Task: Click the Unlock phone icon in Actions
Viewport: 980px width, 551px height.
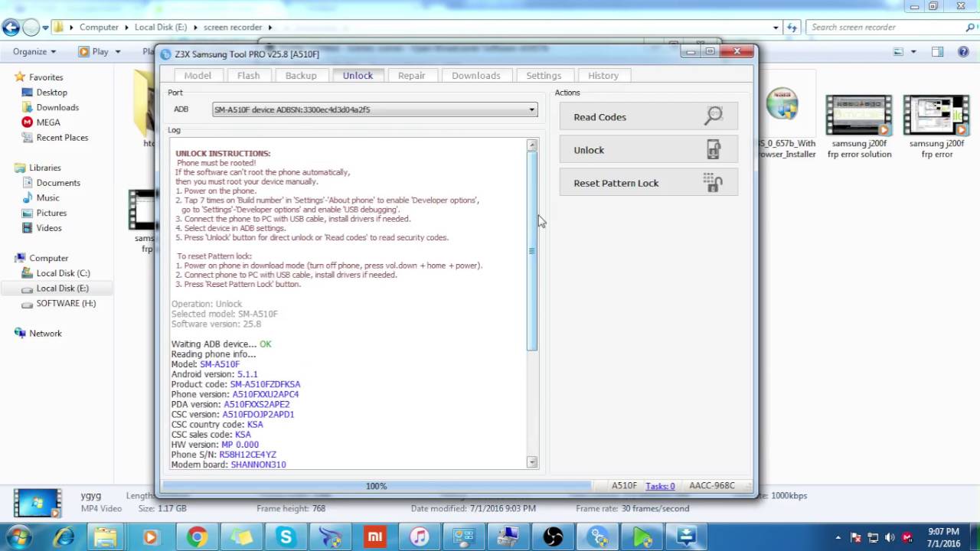Action: pyautogui.click(x=714, y=150)
